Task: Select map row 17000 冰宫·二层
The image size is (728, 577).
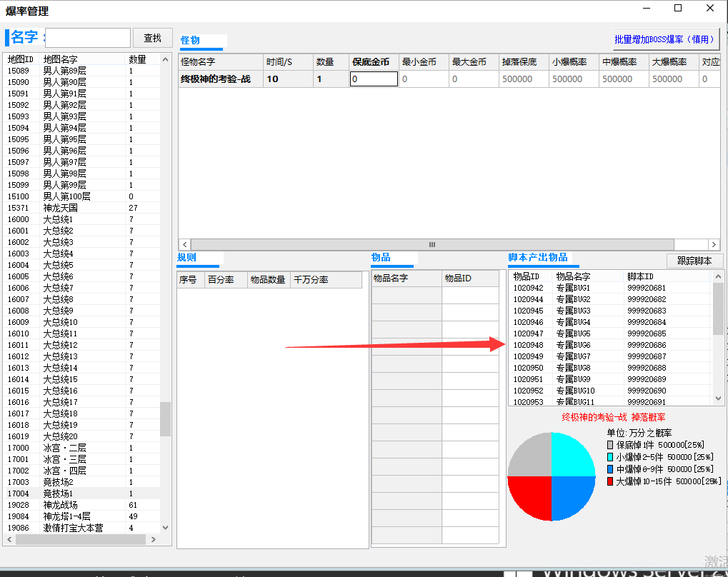Action: click(81, 448)
